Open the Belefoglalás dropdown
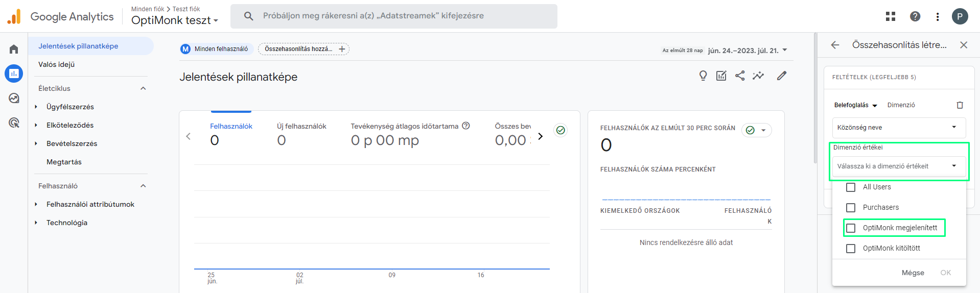The image size is (980, 293). tap(856, 105)
